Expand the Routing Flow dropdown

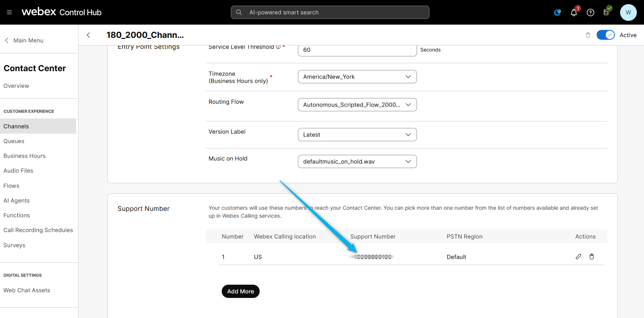pos(357,105)
